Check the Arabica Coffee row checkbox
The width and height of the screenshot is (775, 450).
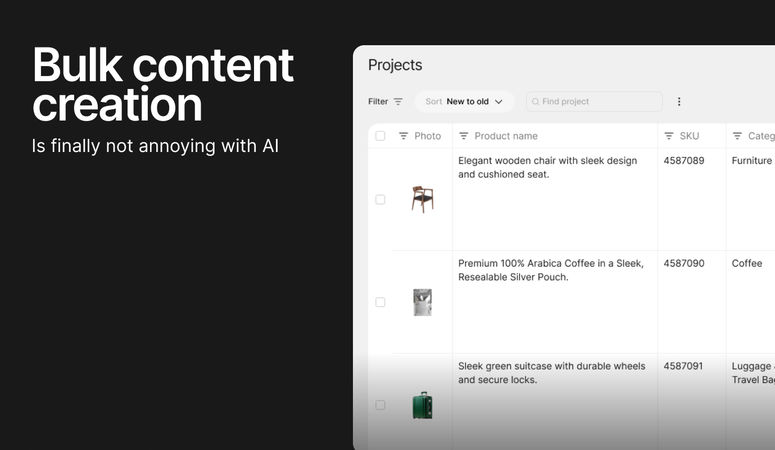click(380, 302)
